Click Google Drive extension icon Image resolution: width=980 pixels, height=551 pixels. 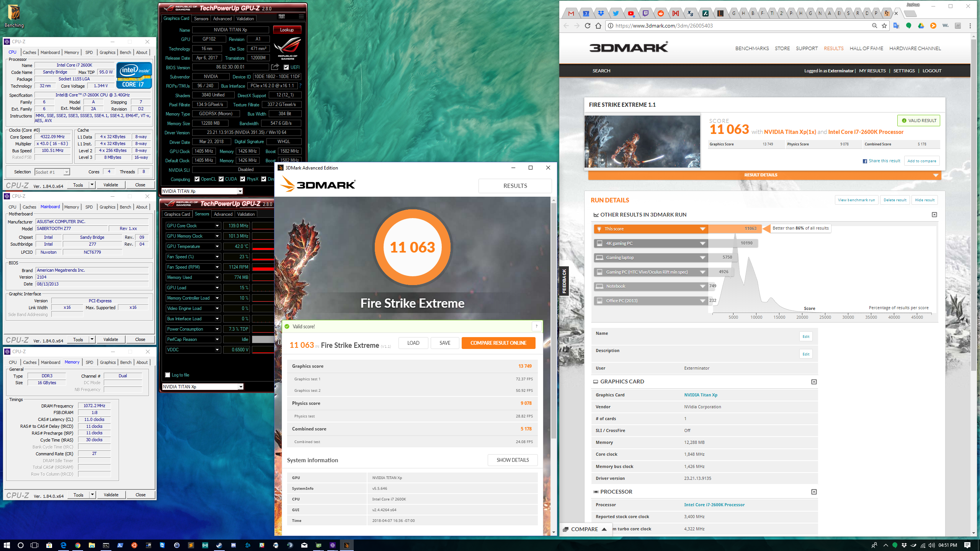tap(921, 26)
